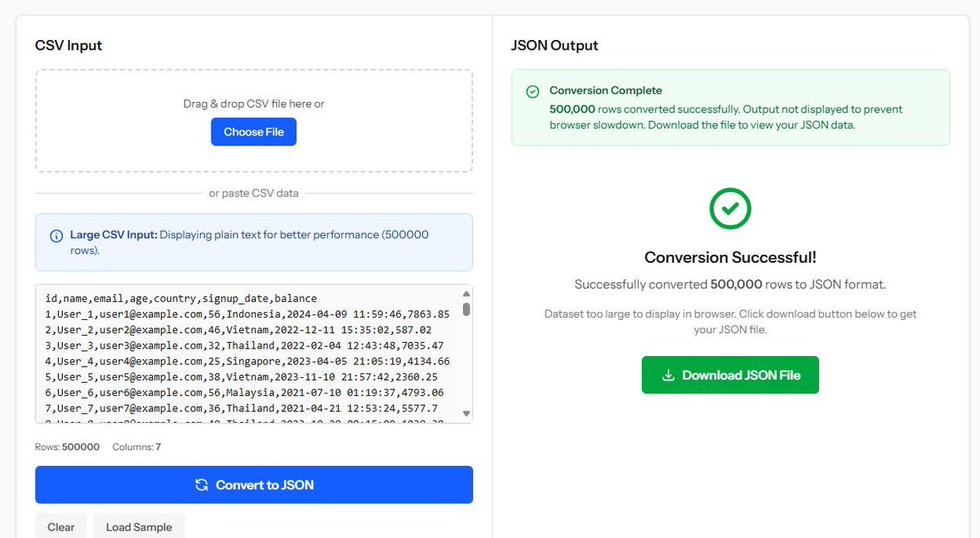Click the Conversion Successful! heading
980x538 pixels.
click(730, 257)
